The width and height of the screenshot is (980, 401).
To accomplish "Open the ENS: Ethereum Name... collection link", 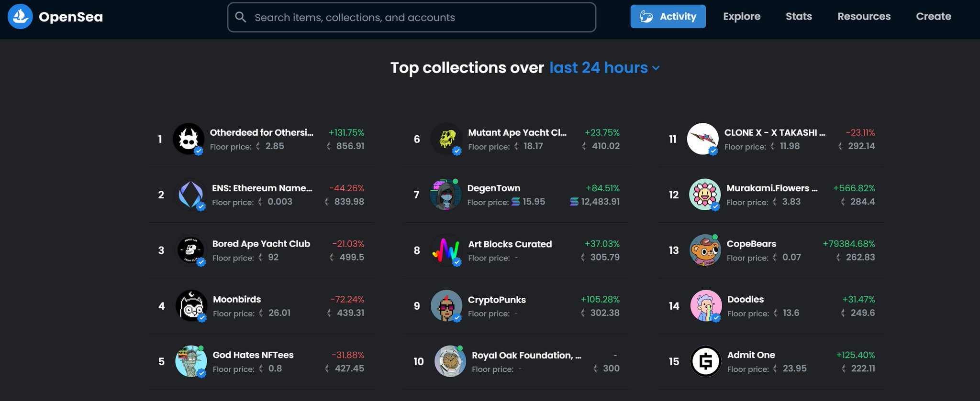I will [262, 188].
